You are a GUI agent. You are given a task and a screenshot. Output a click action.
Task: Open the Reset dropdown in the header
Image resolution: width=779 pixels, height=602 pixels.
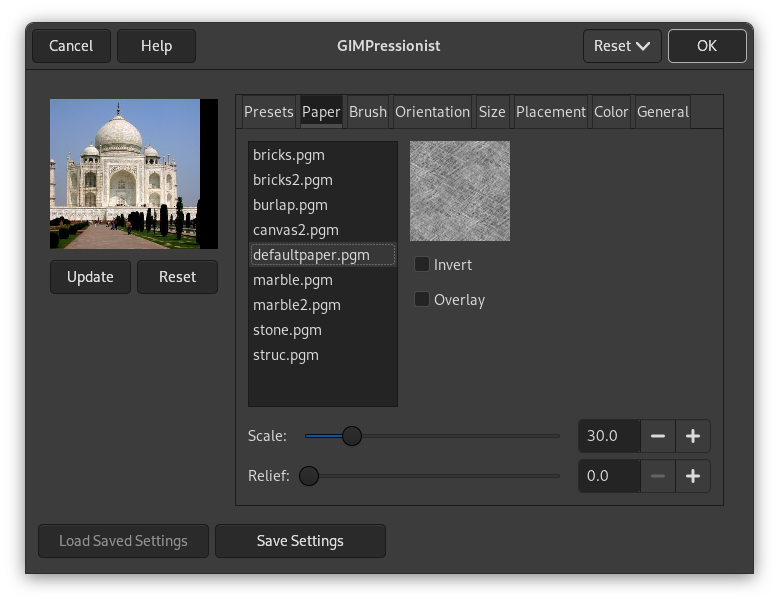pos(621,46)
